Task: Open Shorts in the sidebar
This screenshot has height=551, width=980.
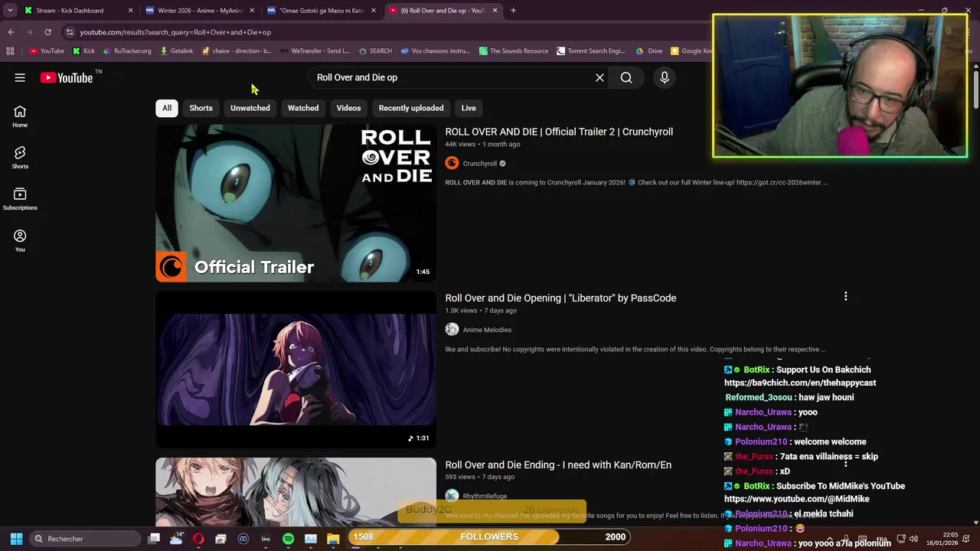Action: click(x=20, y=158)
